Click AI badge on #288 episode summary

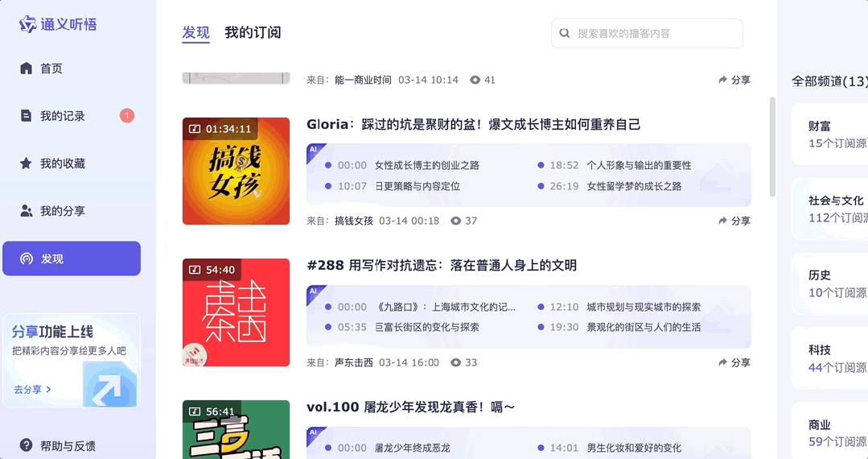click(x=315, y=292)
